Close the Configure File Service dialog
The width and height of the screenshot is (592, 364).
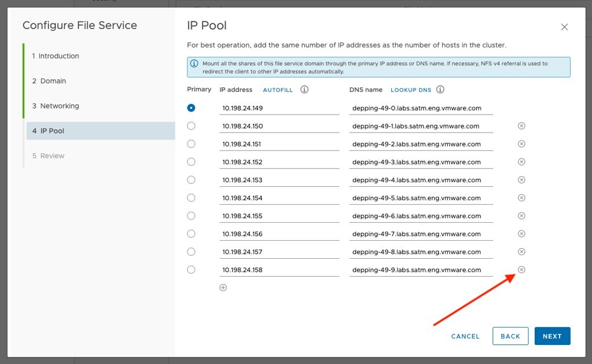tap(564, 27)
